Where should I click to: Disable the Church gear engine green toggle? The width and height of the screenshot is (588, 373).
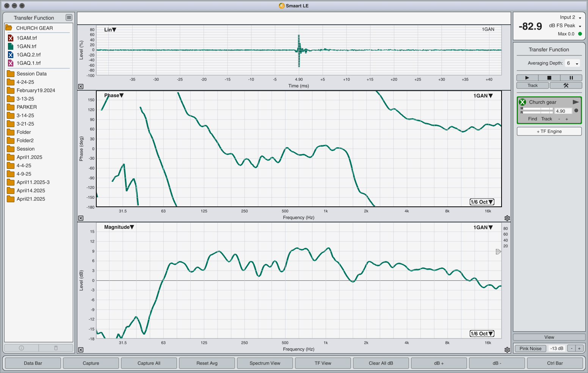[x=522, y=102]
